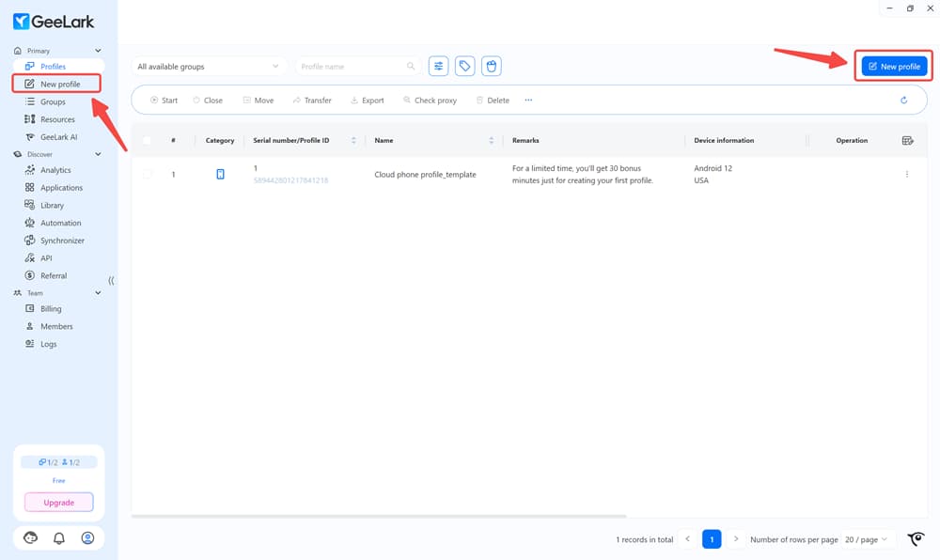This screenshot has width=940, height=560.
Task: Open the All available groups dropdown
Action: 209,66
